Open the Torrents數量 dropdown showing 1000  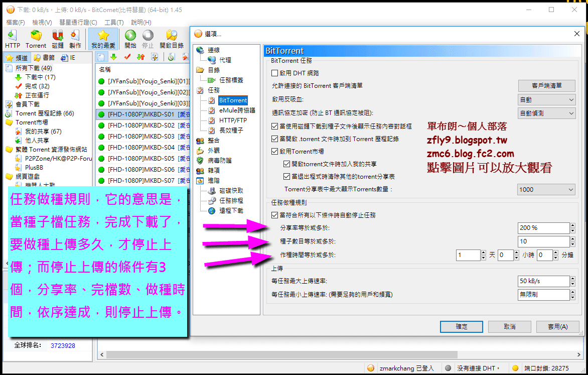tap(546, 190)
